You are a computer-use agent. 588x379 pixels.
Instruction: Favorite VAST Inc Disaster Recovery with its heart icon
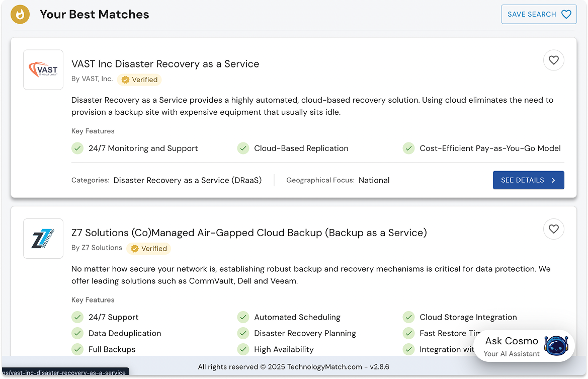pos(553,60)
